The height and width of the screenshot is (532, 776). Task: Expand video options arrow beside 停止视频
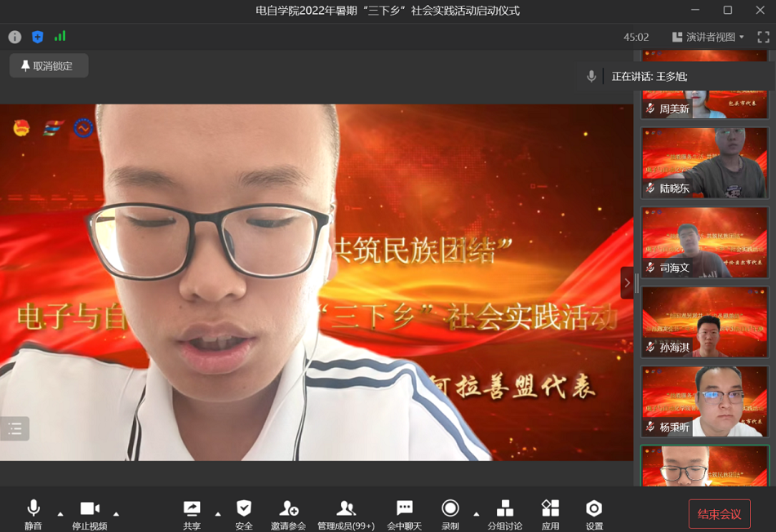pyautogui.click(x=116, y=514)
